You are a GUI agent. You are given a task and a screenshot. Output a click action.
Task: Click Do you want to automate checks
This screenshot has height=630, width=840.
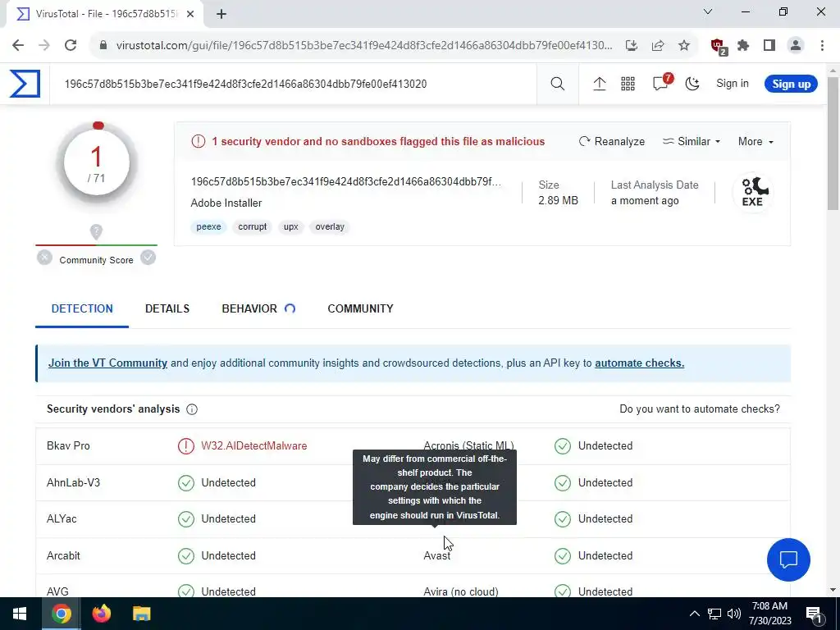700,409
